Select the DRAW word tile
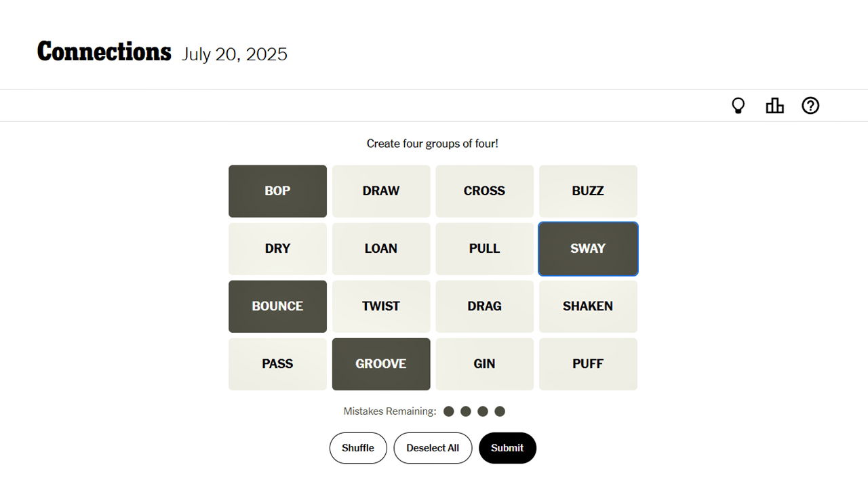868x488 pixels. tap(381, 191)
